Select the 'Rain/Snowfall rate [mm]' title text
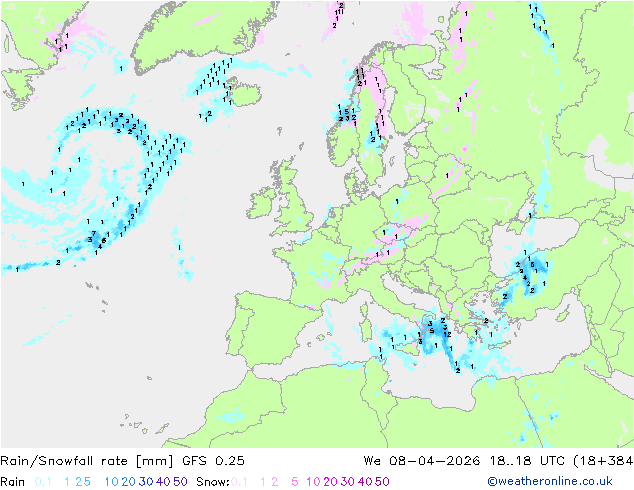This screenshot has height=490, width=634. coord(87,461)
